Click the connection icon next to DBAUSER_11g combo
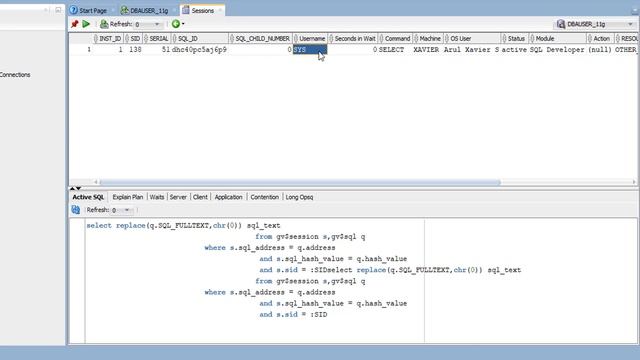The image size is (640, 360). [561, 24]
